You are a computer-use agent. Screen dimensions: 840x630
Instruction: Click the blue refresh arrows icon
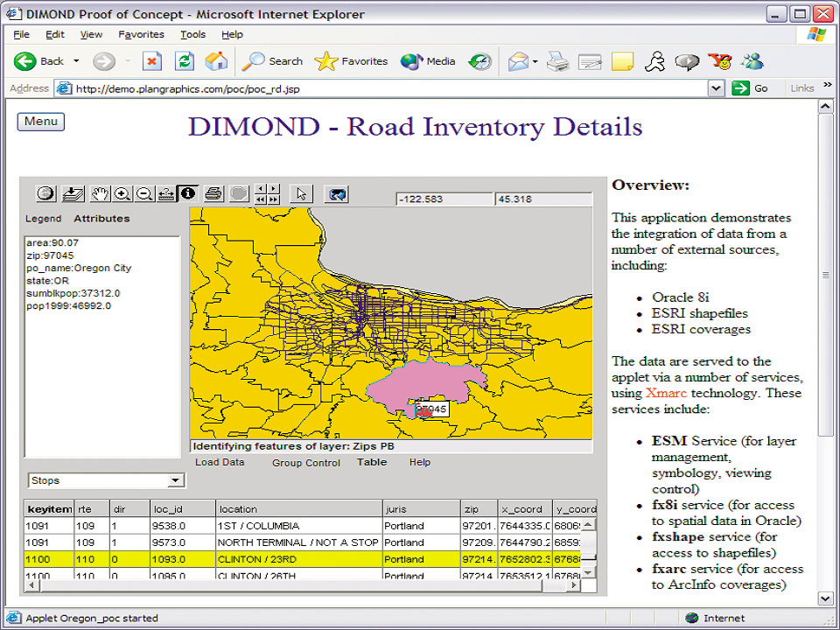click(x=337, y=194)
